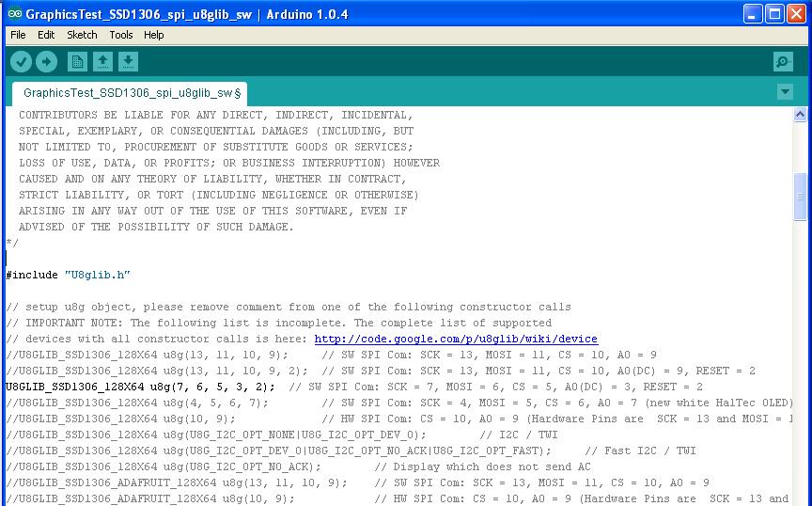The height and width of the screenshot is (506, 812).
Task: Minimize the Arduino window
Action: pyautogui.click(x=753, y=14)
